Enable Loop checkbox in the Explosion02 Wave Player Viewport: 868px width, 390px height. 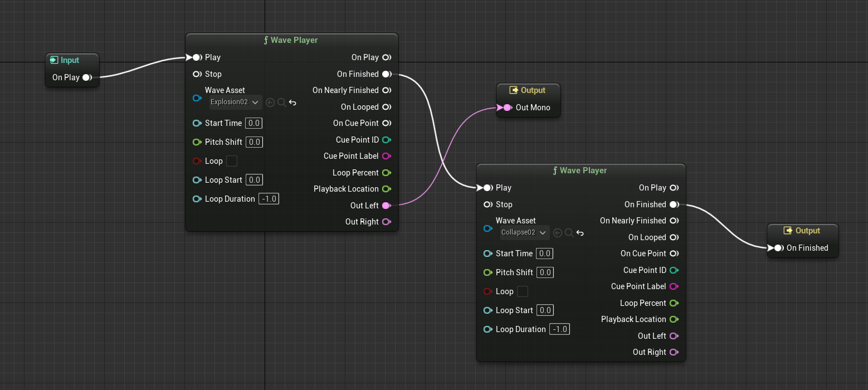coord(232,161)
